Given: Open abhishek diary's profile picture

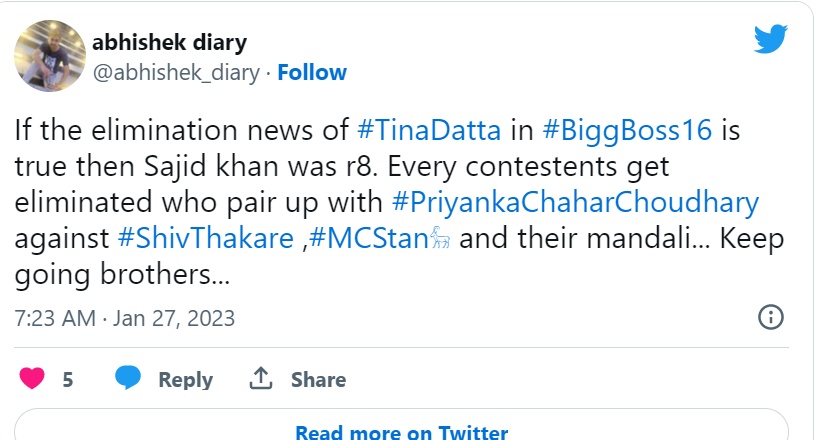Looking at the screenshot, I should coord(50,55).
